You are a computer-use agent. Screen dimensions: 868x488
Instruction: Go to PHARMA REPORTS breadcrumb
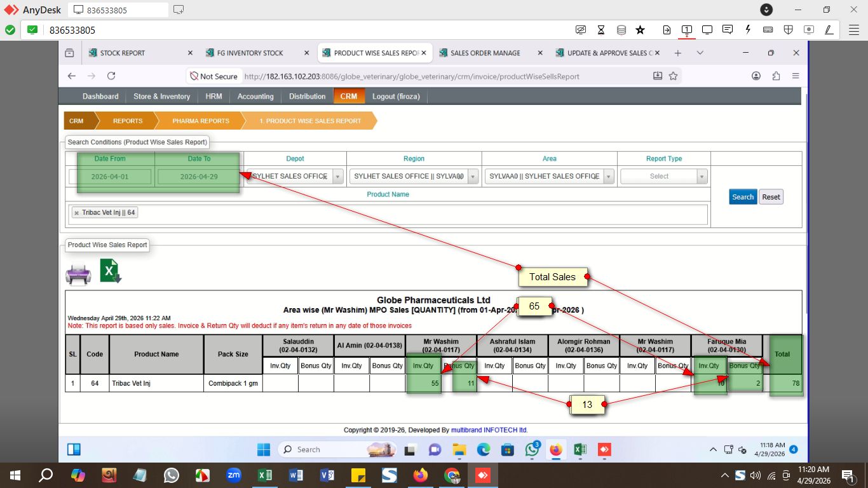point(201,121)
